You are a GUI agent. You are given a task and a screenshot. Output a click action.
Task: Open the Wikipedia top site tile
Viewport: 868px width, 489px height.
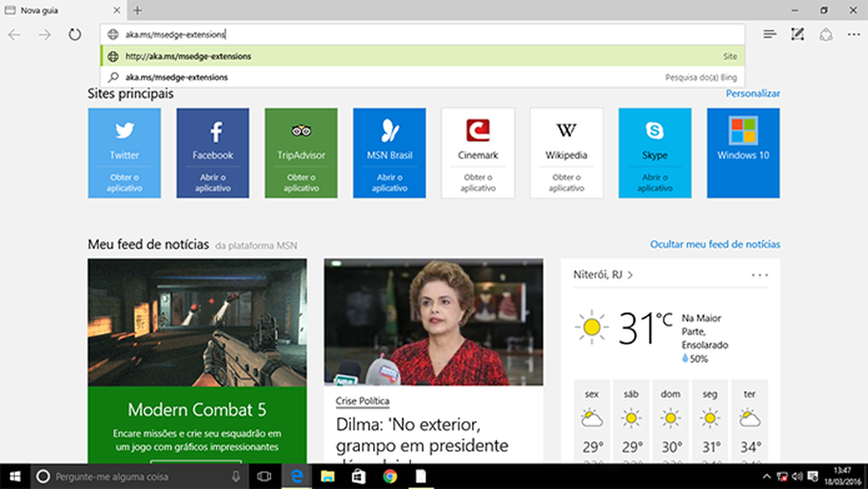tap(566, 153)
